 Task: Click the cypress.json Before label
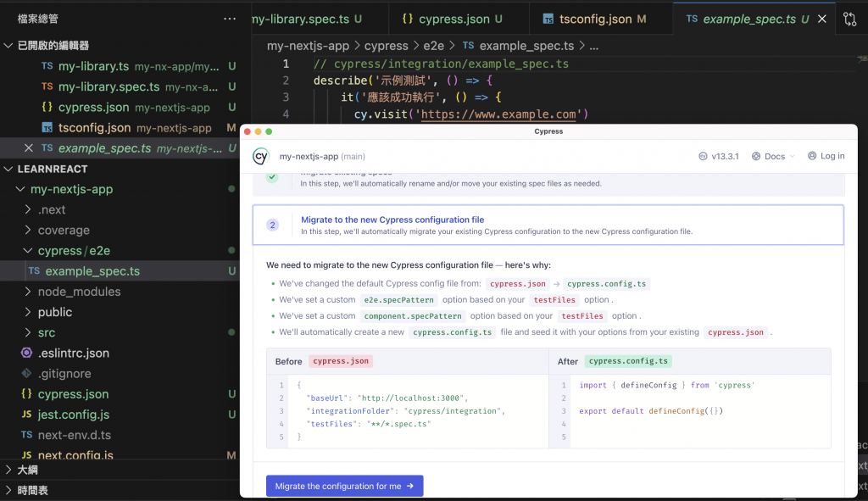(341, 361)
